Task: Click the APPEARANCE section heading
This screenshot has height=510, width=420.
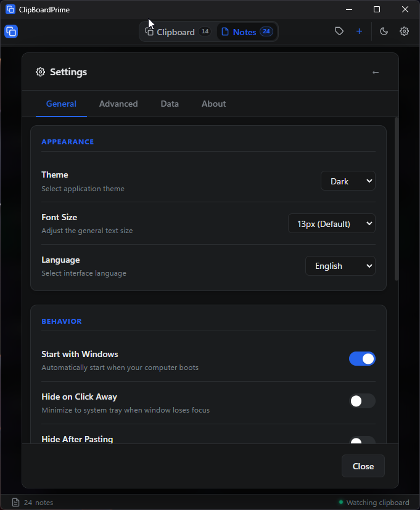Action: pyautogui.click(x=68, y=142)
